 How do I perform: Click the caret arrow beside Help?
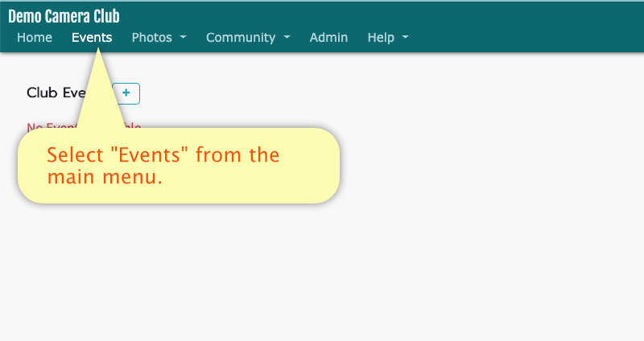pyautogui.click(x=405, y=38)
